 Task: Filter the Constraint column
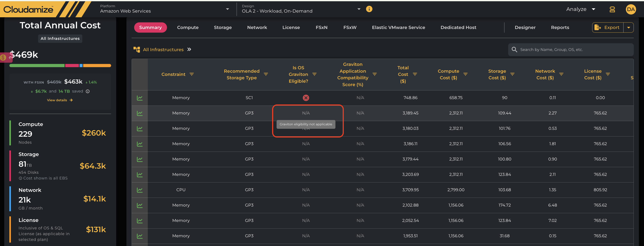coord(191,74)
